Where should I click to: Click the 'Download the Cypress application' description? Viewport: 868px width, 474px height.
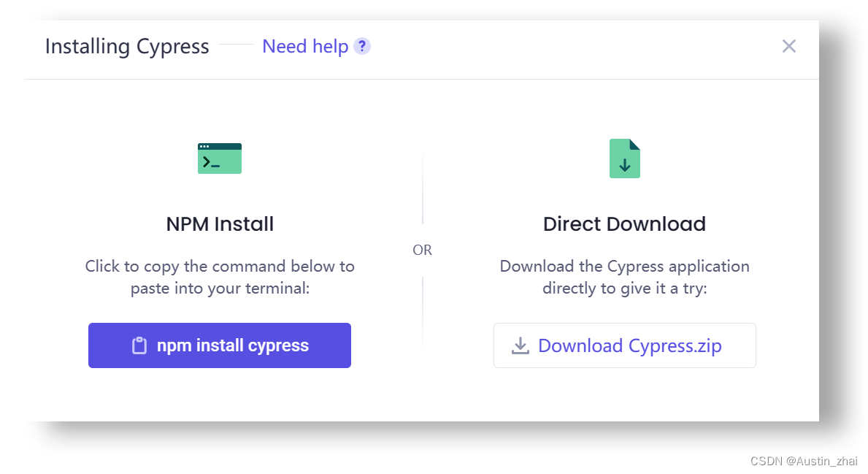click(624, 277)
